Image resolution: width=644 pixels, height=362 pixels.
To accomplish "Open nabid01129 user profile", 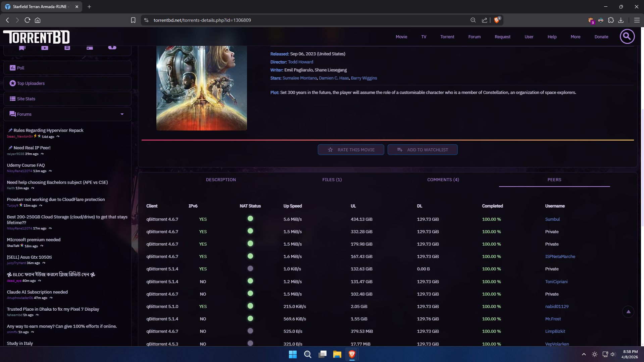I will [x=557, y=307].
